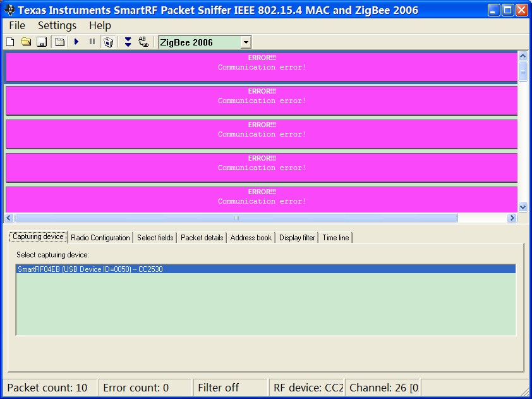Click Channel: 26 status entry
The width and height of the screenshot is (532, 399).
pyautogui.click(x=382, y=388)
